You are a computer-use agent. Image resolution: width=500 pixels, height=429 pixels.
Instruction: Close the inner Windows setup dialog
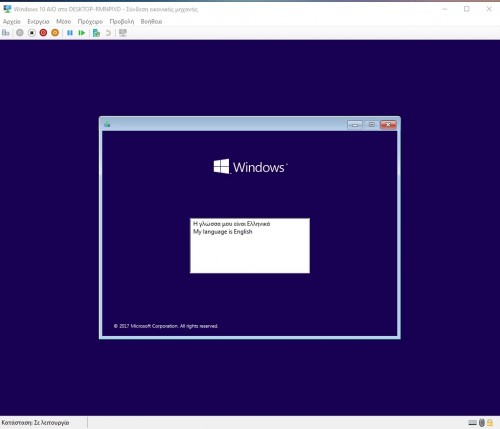click(388, 125)
